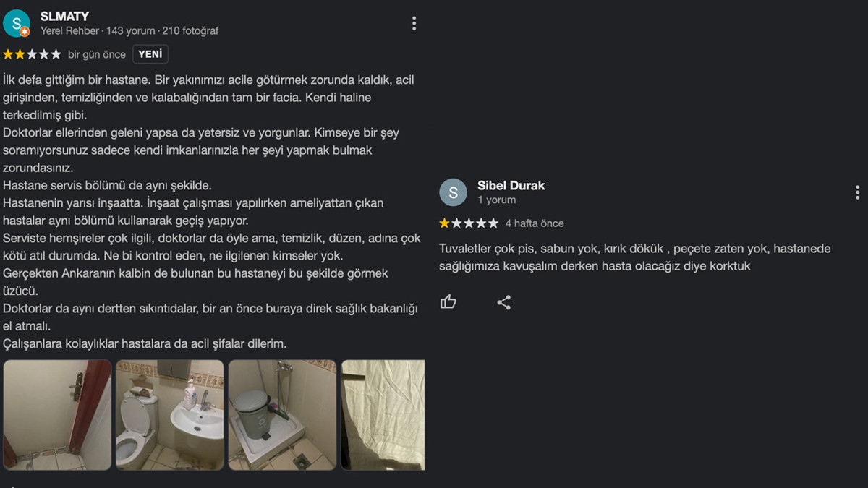Click local guide badge on SLMATY avatar
Screen dimensions: 868x488
[x=25, y=32]
